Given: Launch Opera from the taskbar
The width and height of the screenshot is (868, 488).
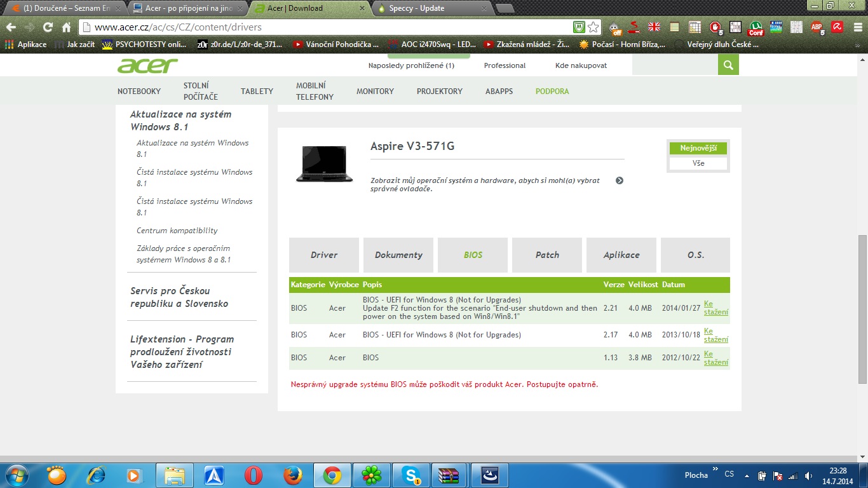Looking at the screenshot, I should [254, 475].
